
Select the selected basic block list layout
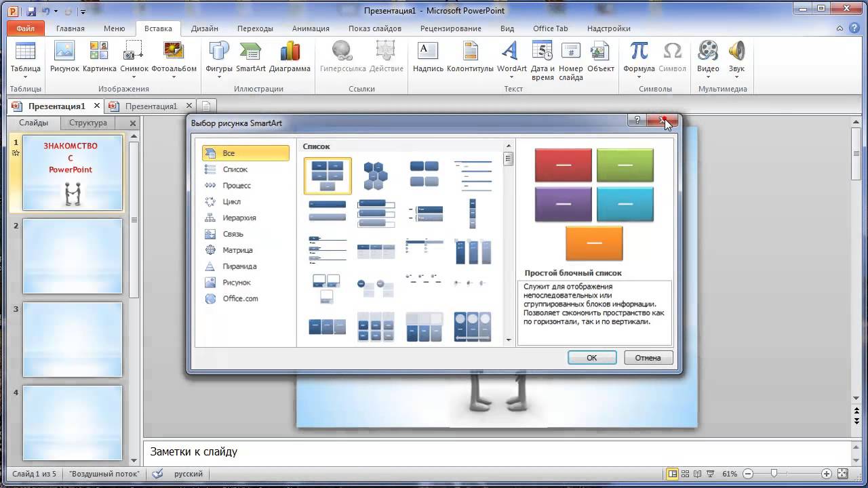point(328,176)
